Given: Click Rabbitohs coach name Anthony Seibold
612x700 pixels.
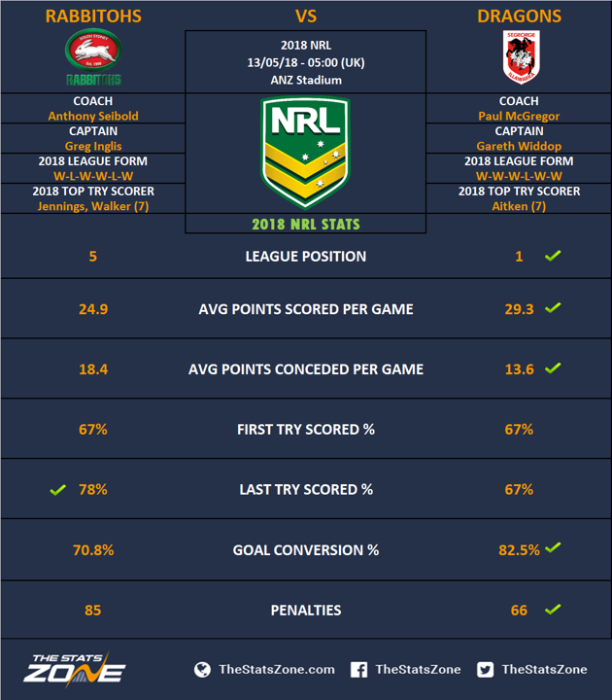Looking at the screenshot, I should (x=93, y=116).
